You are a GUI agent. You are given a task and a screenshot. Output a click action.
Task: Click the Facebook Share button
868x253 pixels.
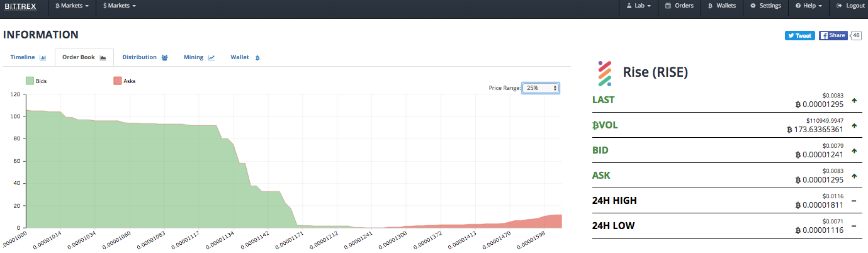(833, 36)
